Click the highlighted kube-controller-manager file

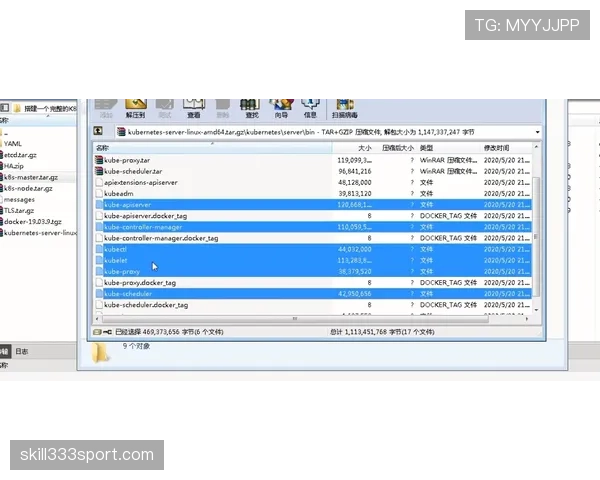point(313,227)
